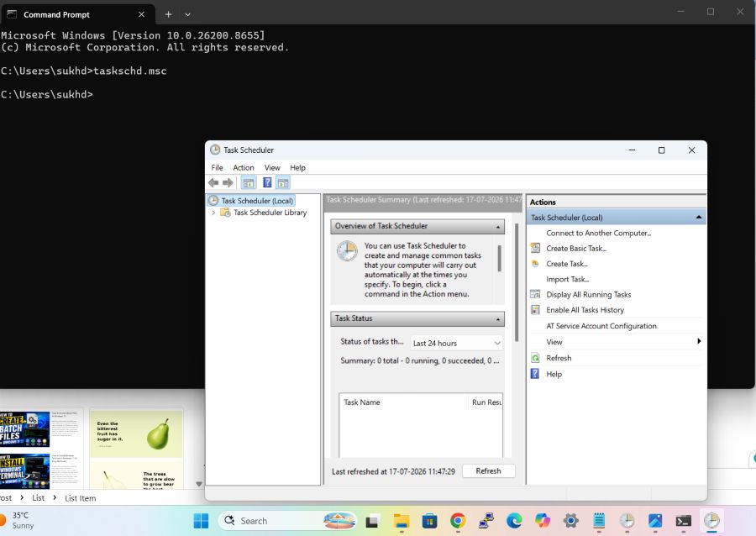Click Connect to Another Computer
This screenshot has width=756, height=536.
click(x=598, y=233)
